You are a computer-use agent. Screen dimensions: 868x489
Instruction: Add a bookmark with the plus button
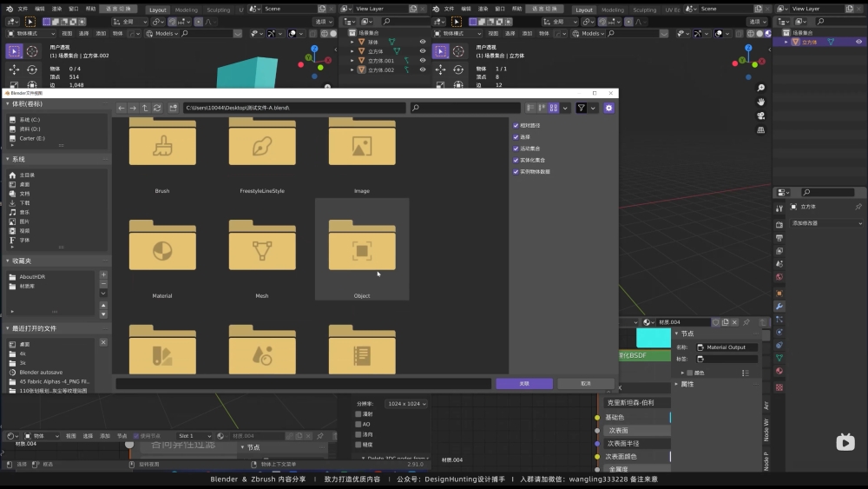[103, 274]
